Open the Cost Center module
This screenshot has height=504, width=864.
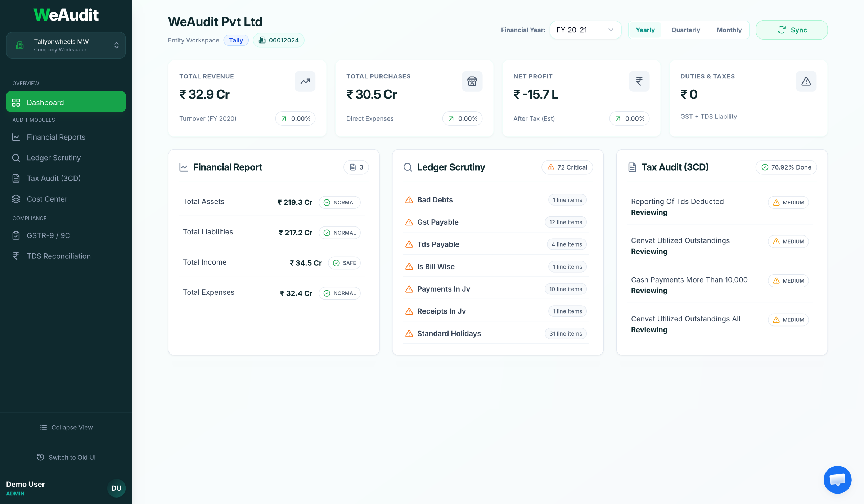47,199
